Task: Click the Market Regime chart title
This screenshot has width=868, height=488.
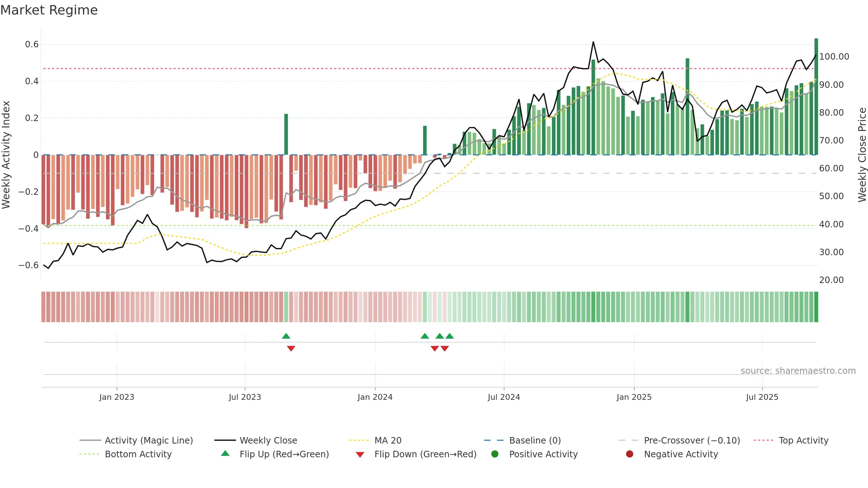Action: click(x=49, y=10)
